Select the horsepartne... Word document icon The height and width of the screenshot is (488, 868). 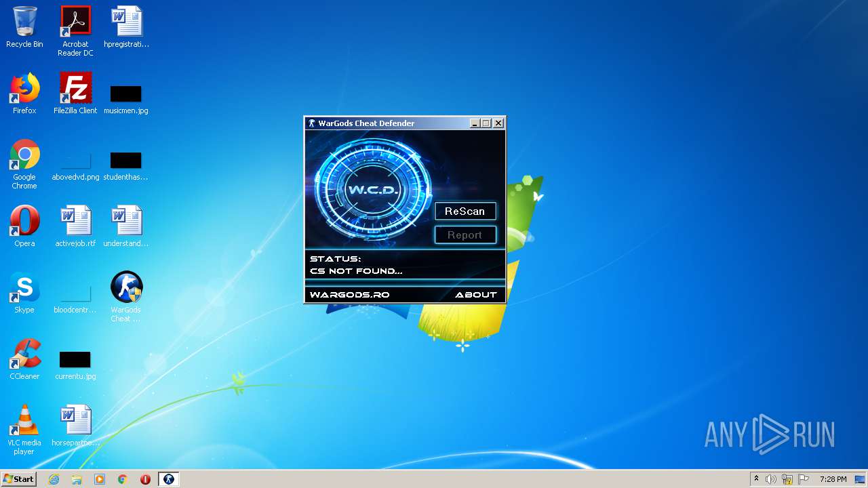point(75,426)
